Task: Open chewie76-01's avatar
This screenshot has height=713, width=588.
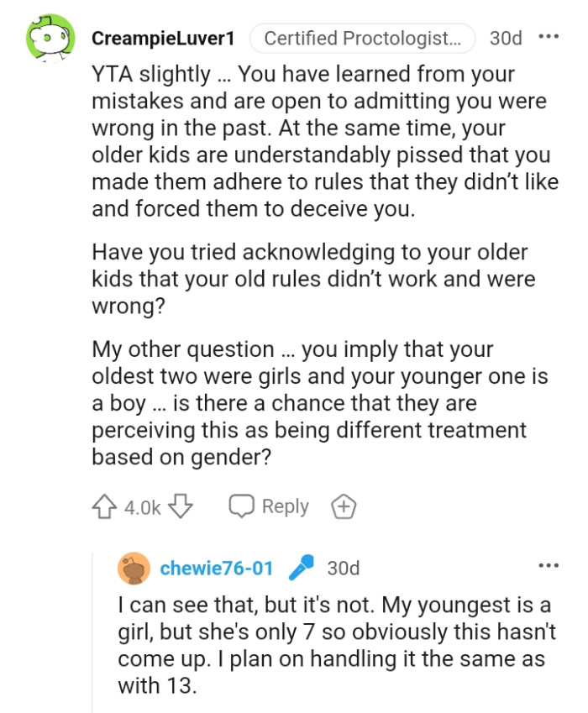Action: [132, 567]
